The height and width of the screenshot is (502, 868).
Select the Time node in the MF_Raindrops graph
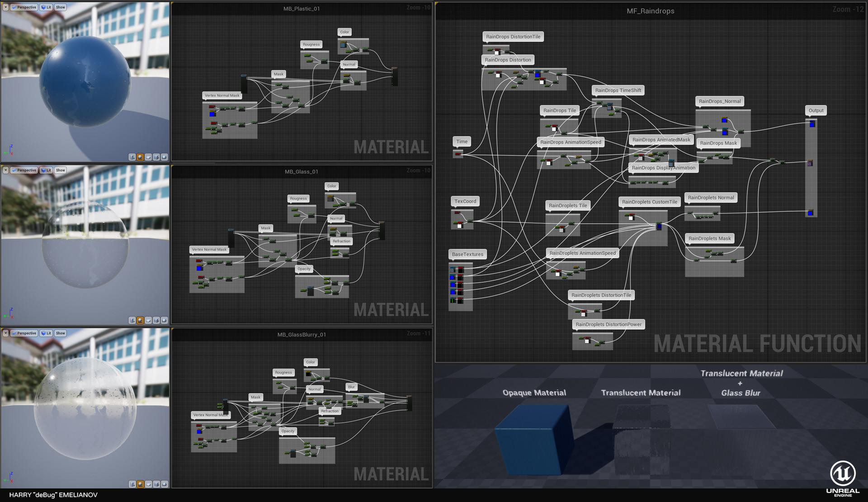point(458,154)
